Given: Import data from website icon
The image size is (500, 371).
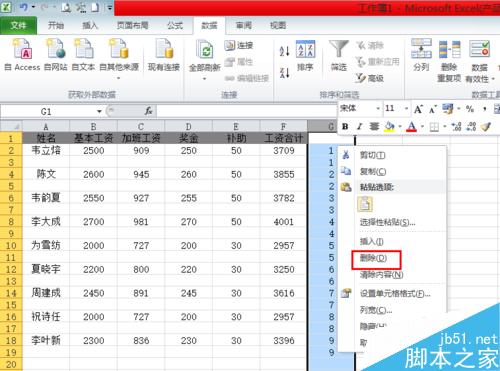Looking at the screenshot, I should pos(55,49).
